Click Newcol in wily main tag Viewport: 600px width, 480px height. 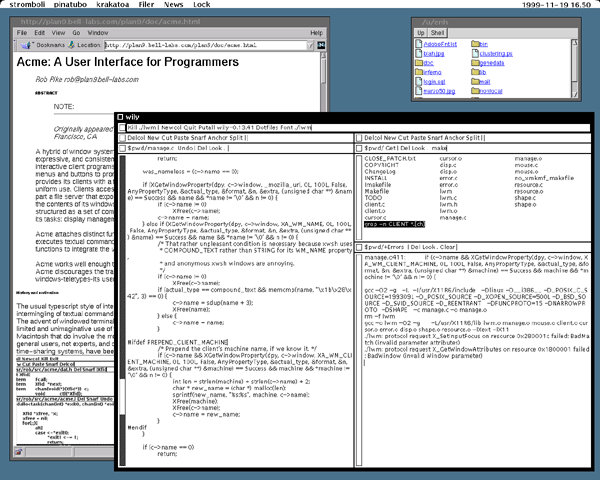click(171, 127)
